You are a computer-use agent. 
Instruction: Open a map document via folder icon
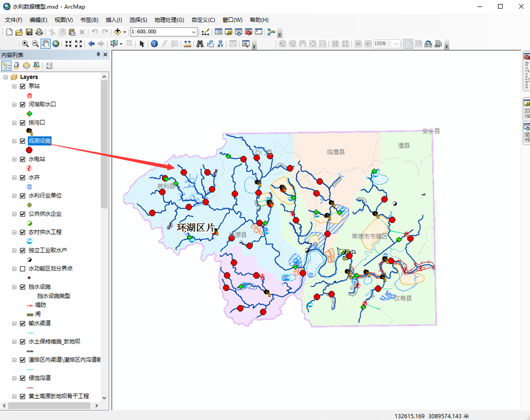[x=19, y=32]
